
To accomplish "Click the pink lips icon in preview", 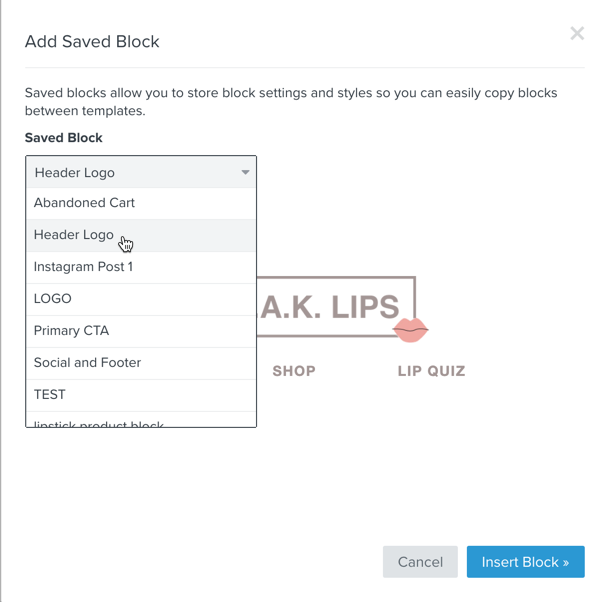I will 410,330.
